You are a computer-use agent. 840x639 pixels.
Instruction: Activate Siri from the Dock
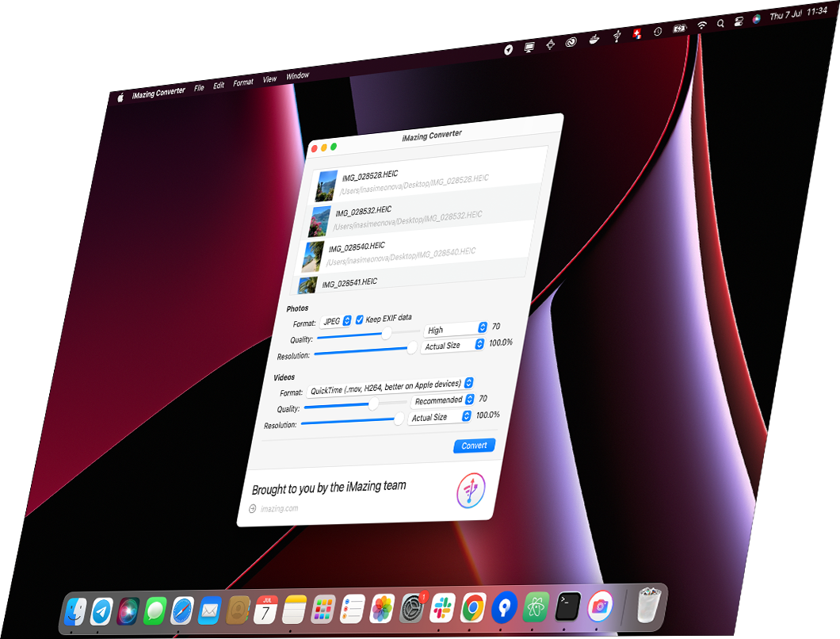[126, 612]
